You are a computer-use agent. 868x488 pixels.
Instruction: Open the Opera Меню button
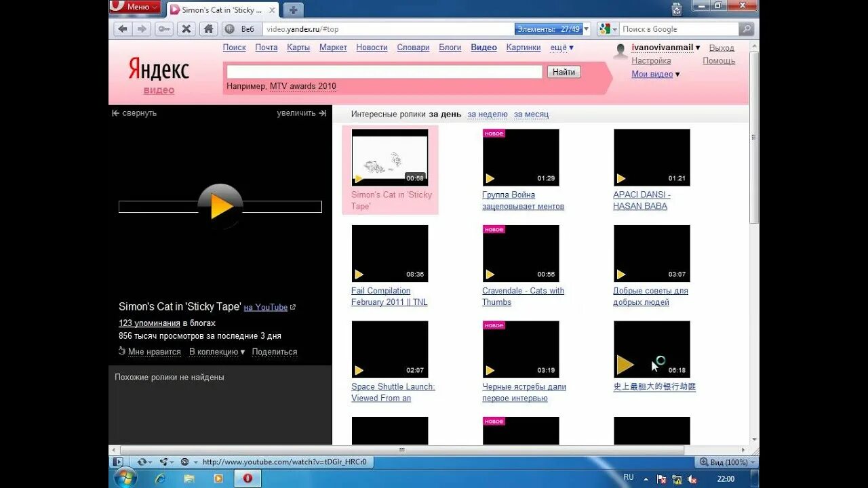tap(135, 7)
